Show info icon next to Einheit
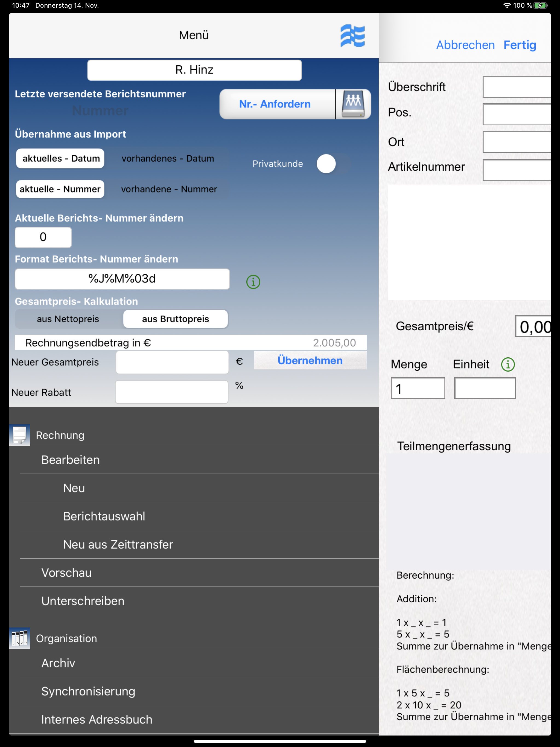 (x=508, y=364)
